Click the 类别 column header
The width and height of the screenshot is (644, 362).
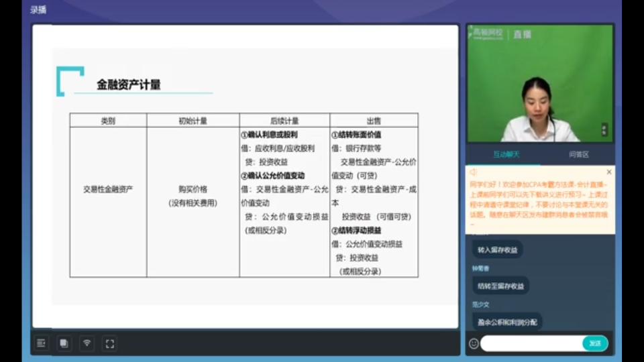109,121
